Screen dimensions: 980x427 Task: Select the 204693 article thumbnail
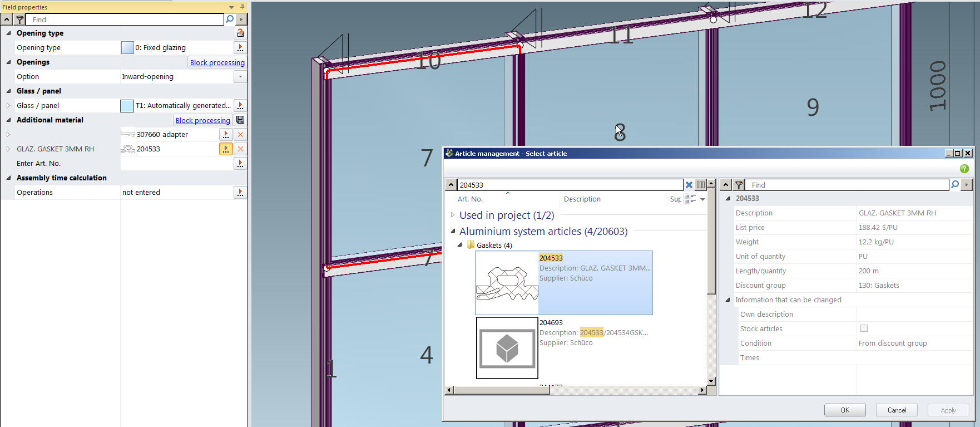click(x=507, y=348)
